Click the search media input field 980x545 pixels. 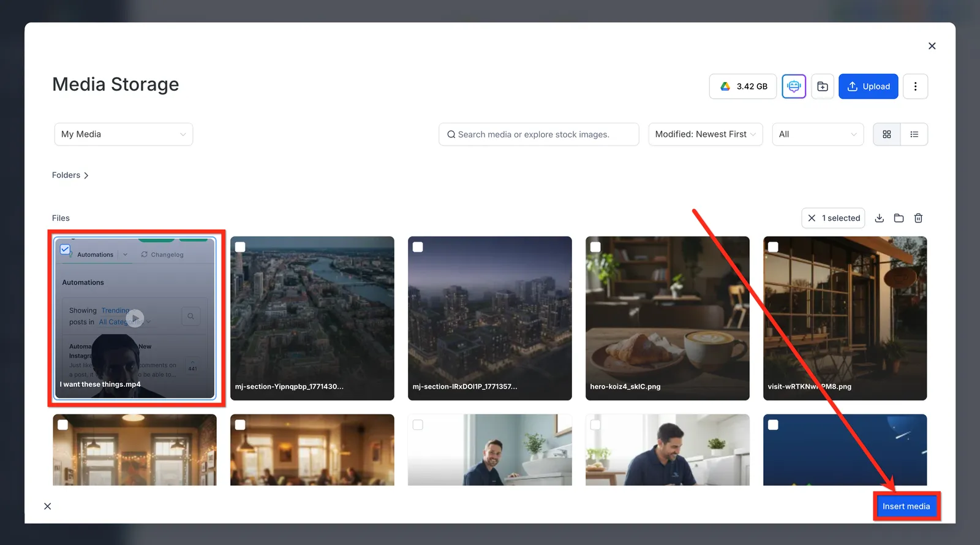pyautogui.click(x=539, y=134)
